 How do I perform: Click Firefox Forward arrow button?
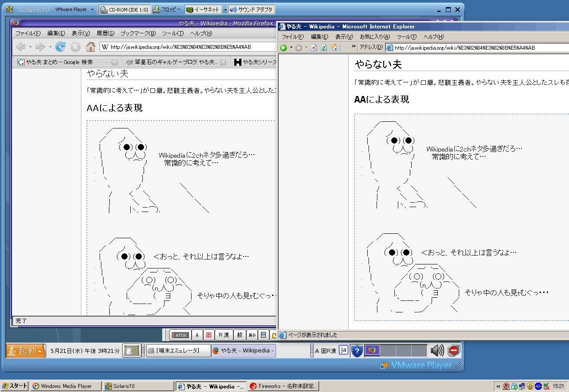tap(40, 47)
